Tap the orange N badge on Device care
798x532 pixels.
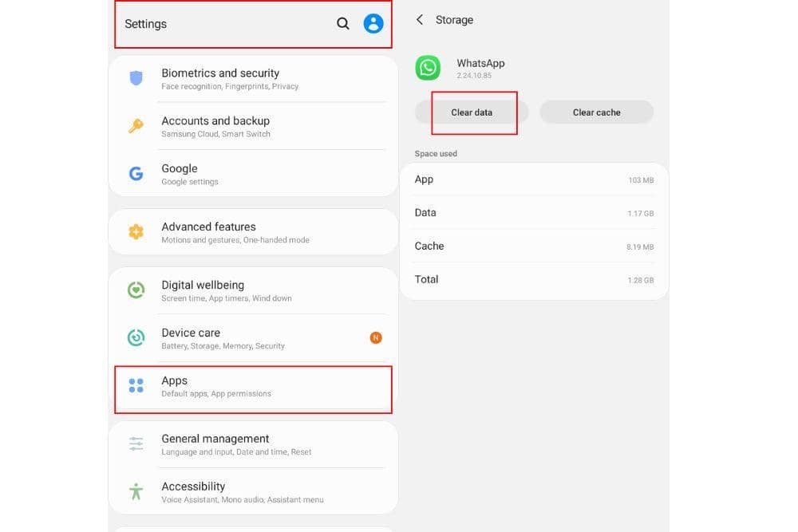point(376,338)
